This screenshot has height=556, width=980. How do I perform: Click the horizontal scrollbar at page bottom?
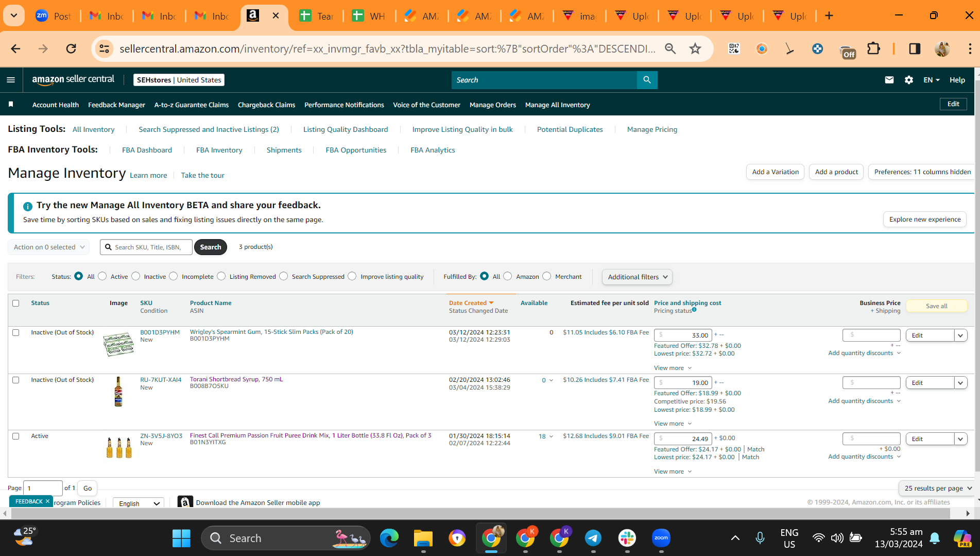(480, 513)
